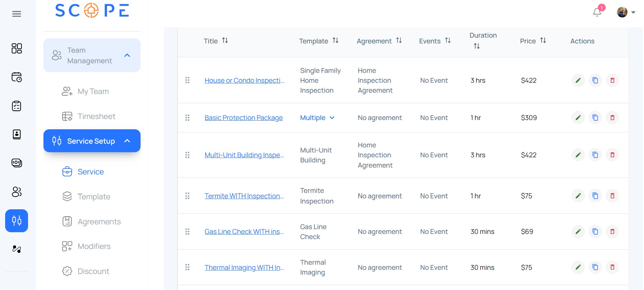Open the user avatar dropdown
Image resolution: width=644 pixels, height=290 pixels.
[x=626, y=12]
